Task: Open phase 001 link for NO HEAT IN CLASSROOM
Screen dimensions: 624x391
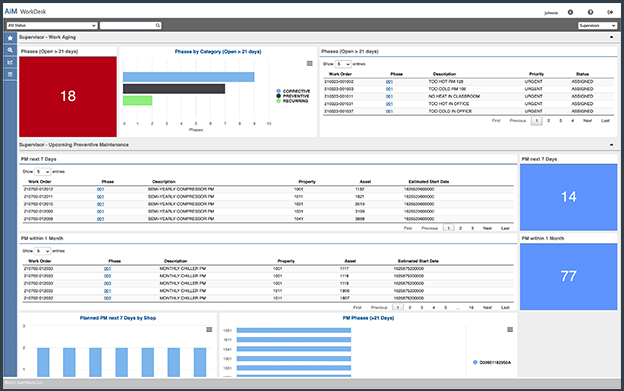Action: pos(389,97)
